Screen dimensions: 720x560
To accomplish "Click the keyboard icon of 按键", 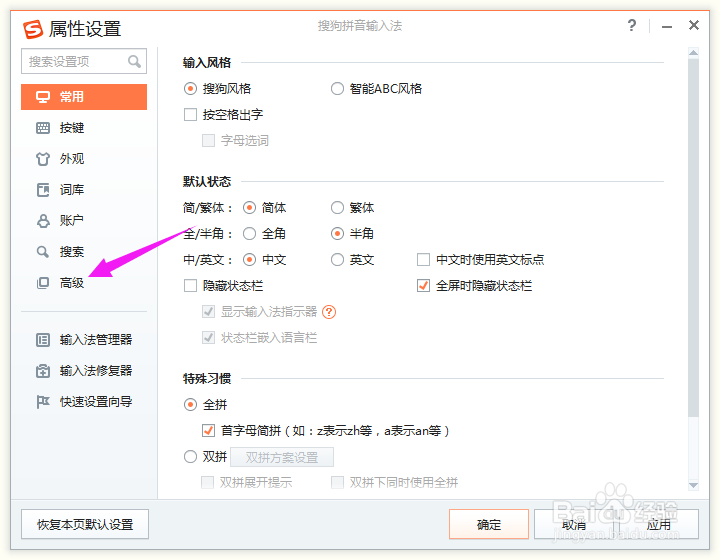I will click(43, 128).
